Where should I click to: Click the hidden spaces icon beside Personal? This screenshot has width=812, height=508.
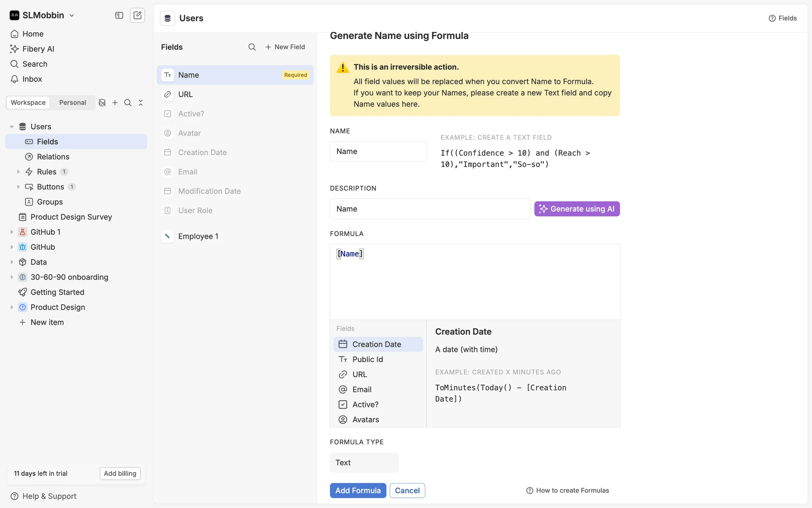(x=102, y=102)
